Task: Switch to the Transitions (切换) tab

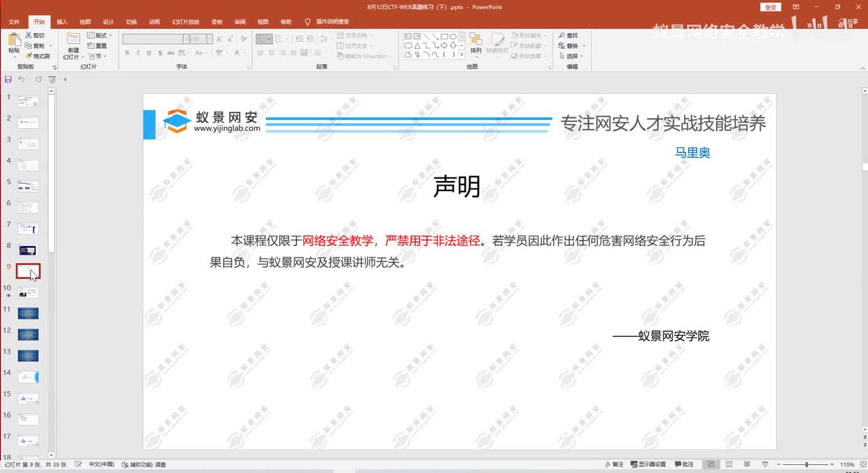Action: 131,22
